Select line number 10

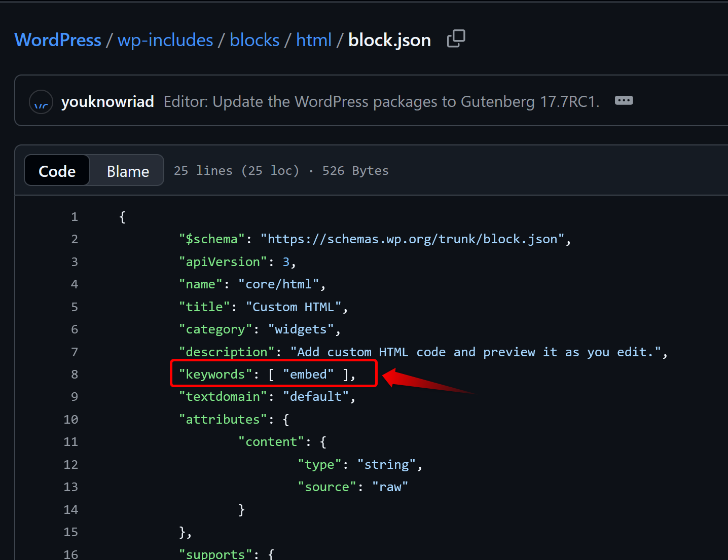71,420
